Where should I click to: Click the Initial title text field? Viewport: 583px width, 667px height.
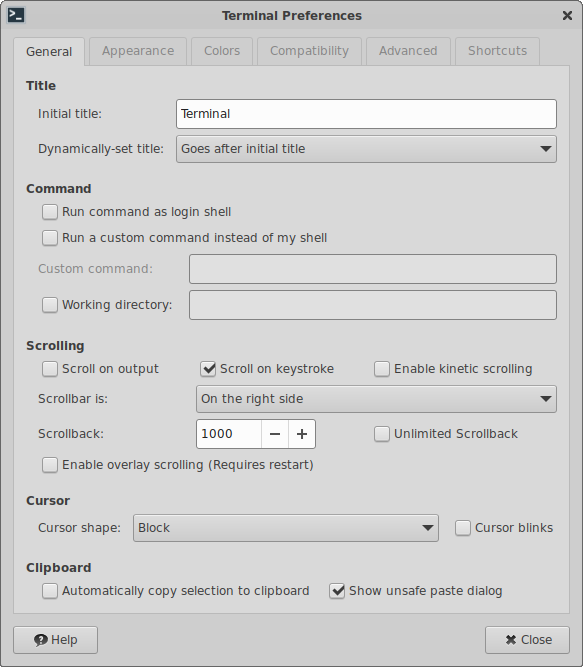(x=366, y=114)
